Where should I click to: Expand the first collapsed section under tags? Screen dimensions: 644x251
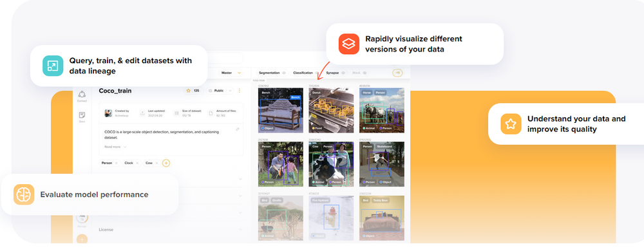click(x=240, y=179)
